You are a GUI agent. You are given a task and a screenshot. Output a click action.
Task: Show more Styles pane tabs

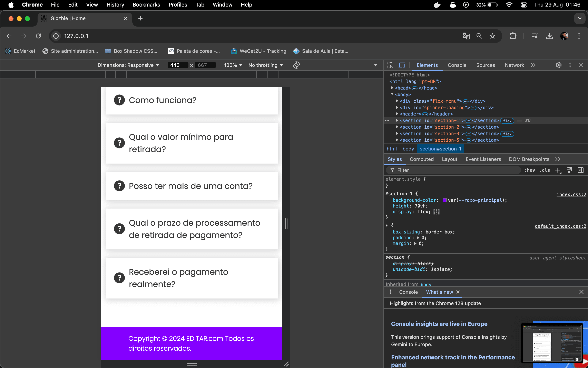click(558, 159)
